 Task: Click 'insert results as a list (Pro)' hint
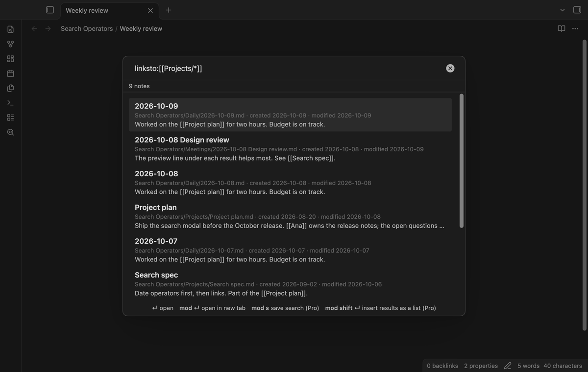click(x=381, y=308)
